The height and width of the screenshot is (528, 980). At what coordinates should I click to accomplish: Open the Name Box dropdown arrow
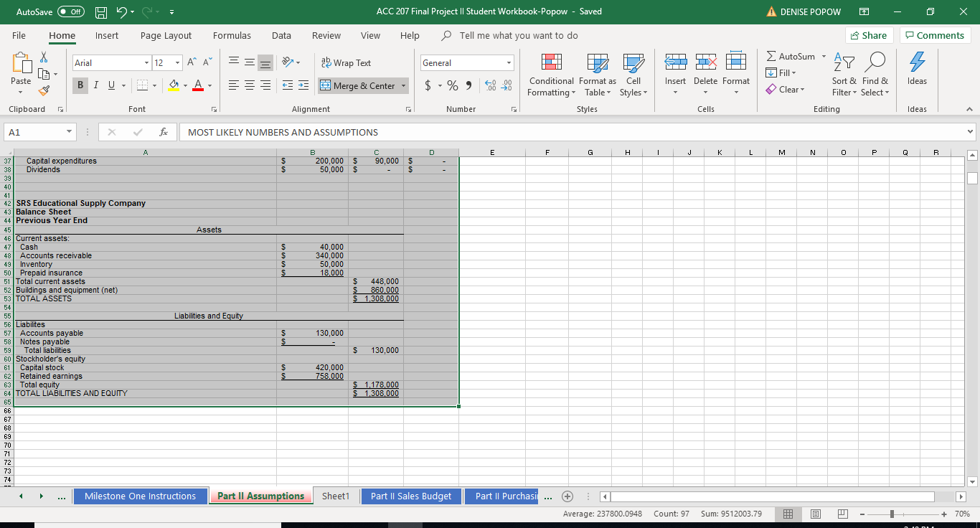click(x=67, y=132)
